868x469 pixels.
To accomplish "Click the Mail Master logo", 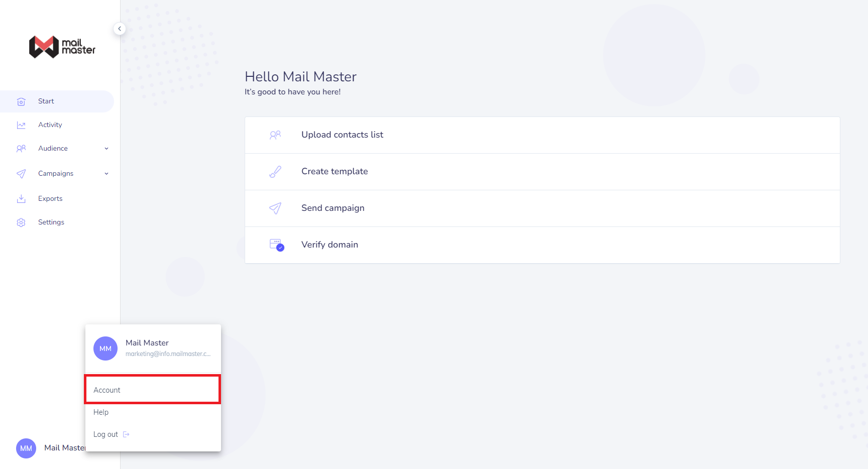I will [x=62, y=47].
